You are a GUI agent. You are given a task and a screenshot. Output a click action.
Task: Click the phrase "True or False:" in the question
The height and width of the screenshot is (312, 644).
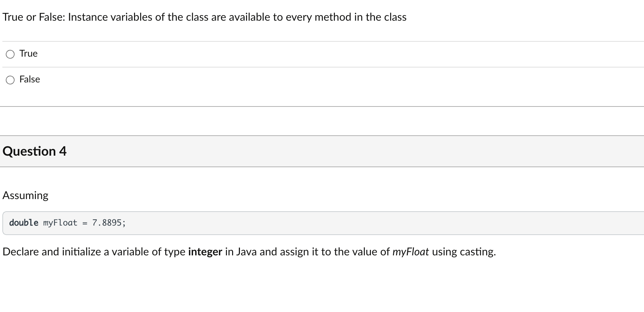34,17
